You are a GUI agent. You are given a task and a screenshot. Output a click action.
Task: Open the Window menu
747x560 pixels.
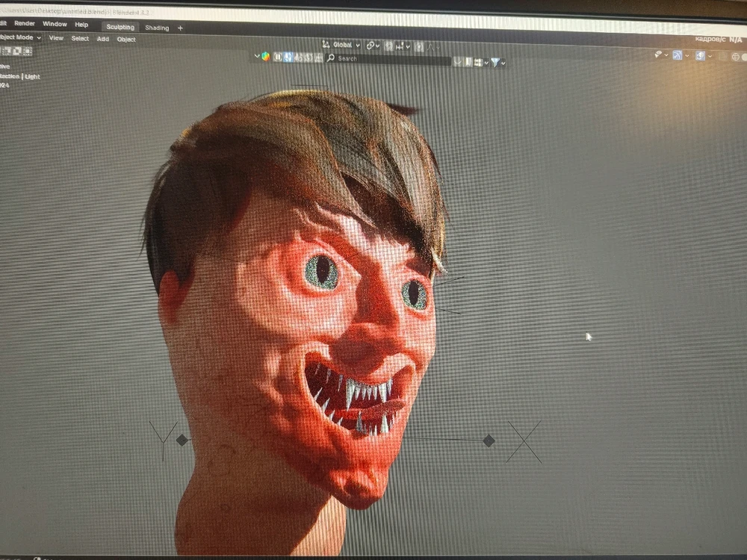[55, 24]
